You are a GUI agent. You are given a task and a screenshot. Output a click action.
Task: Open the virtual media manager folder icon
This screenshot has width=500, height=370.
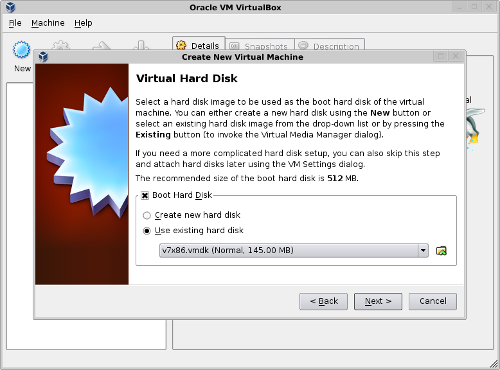point(441,251)
